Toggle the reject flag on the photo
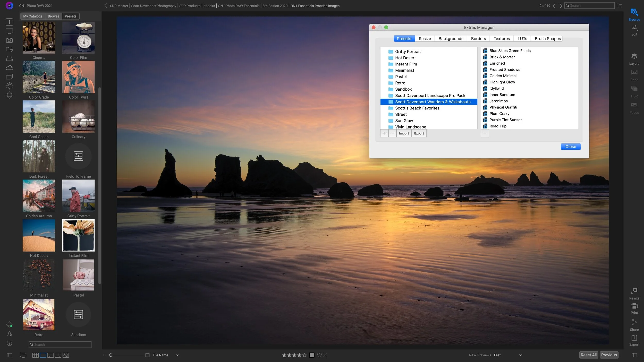The width and height of the screenshot is (644, 362). (x=325, y=355)
